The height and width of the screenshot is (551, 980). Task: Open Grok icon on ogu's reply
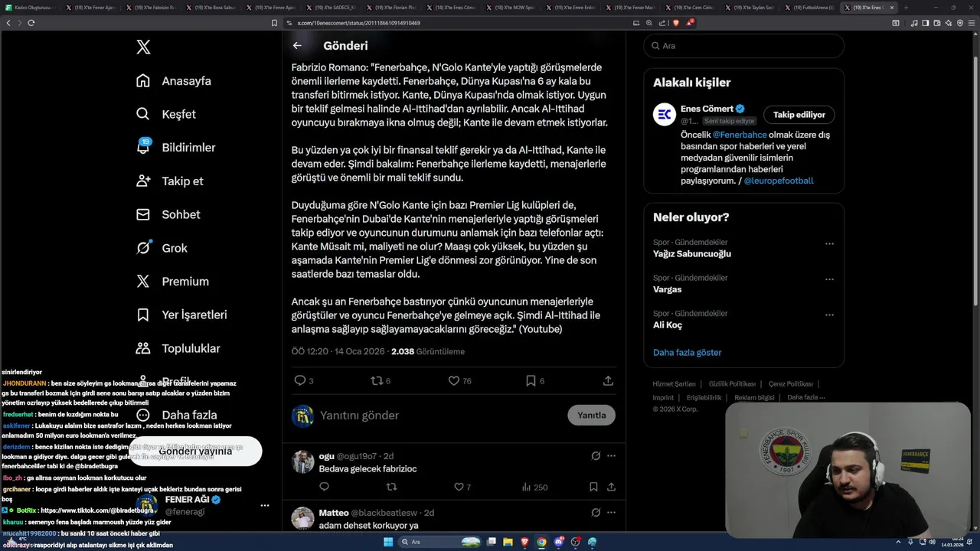596,456
